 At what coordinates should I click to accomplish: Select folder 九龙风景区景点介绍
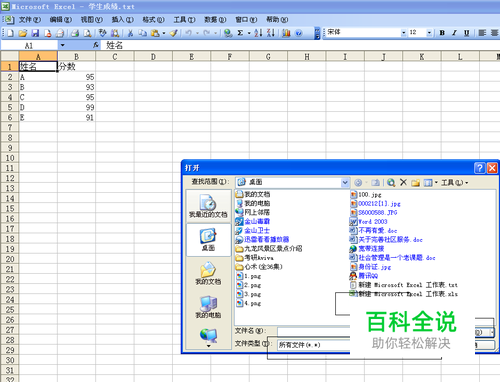click(269, 249)
